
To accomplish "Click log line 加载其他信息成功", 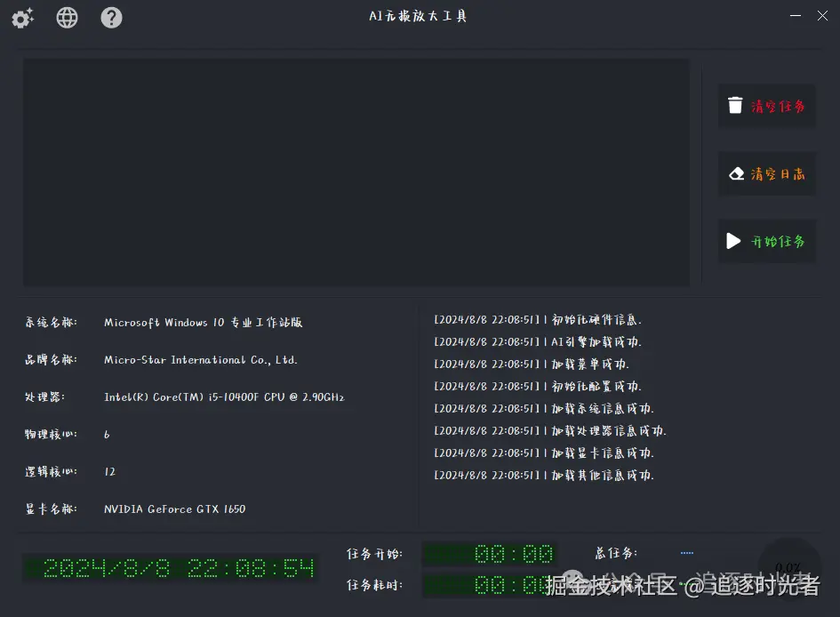I will pos(544,475).
